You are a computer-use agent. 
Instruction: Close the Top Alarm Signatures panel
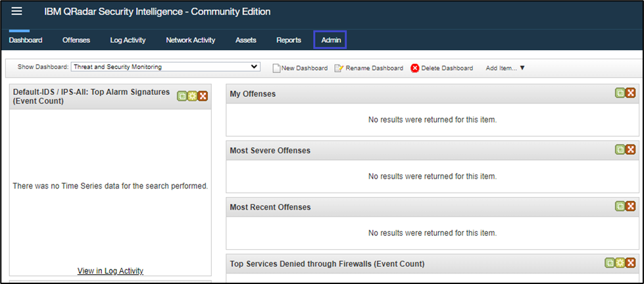click(x=203, y=96)
